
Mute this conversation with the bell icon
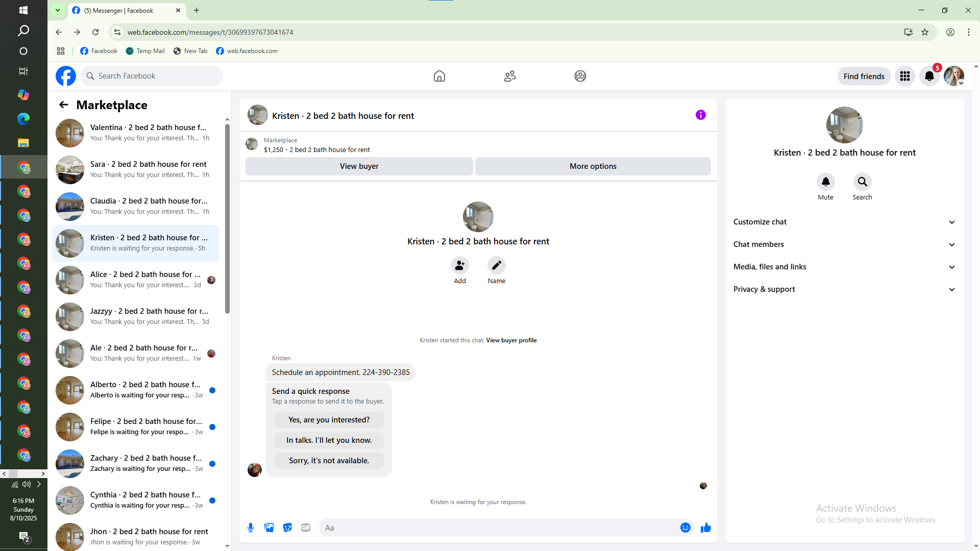[x=825, y=182]
